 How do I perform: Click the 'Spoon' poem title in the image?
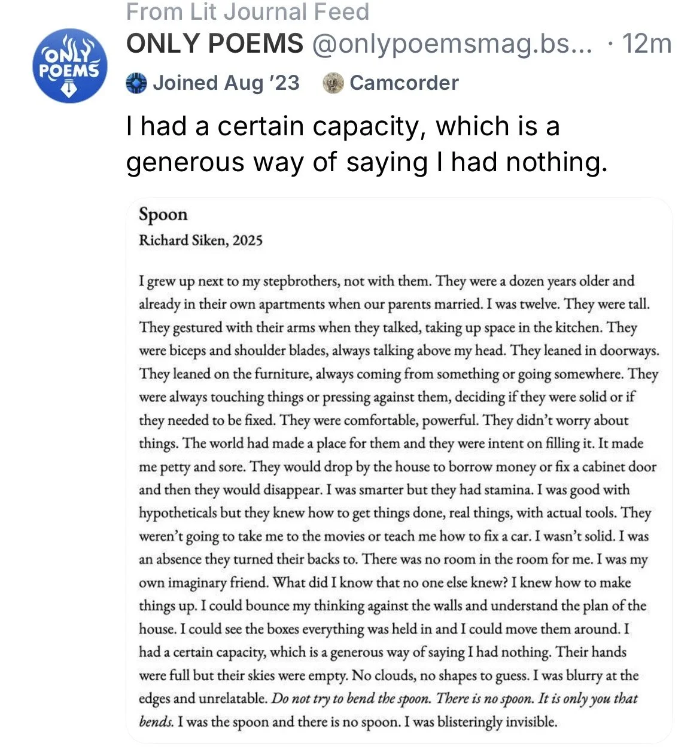pos(163,214)
